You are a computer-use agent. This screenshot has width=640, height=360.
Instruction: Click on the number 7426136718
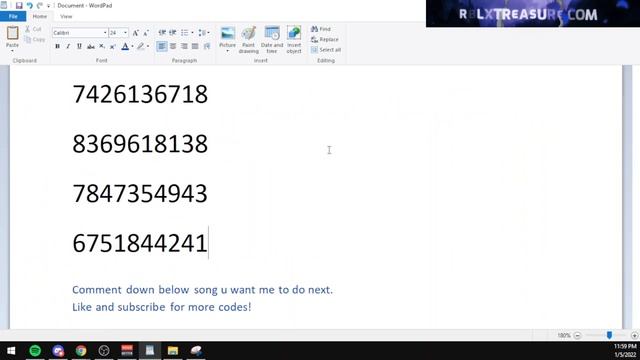tap(140, 94)
